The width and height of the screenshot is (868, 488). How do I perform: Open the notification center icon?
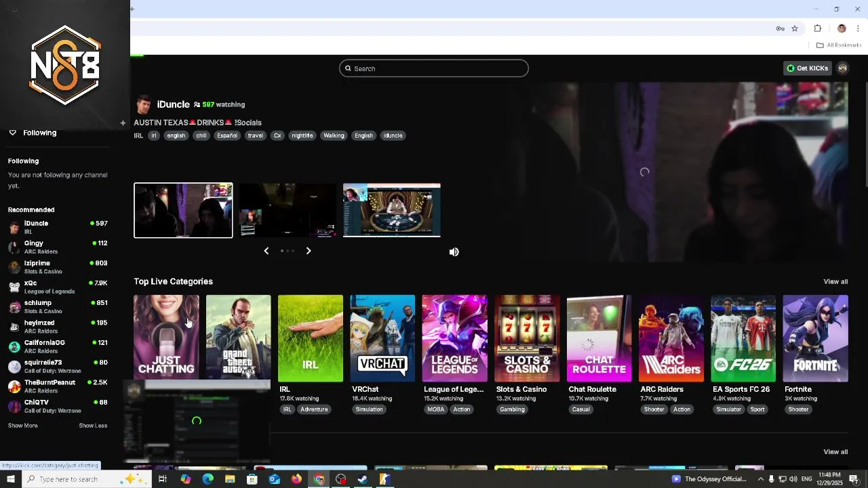tap(854, 479)
